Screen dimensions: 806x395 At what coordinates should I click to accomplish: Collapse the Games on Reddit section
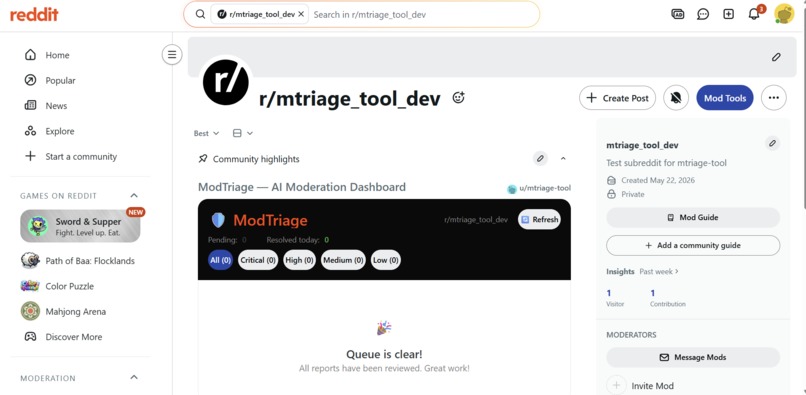134,195
